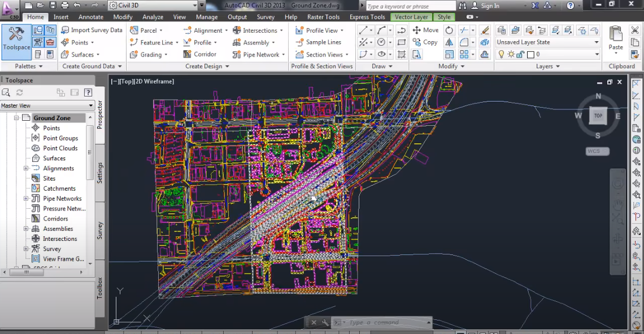Click the Save icon in quick access toolbar
The height and width of the screenshot is (334, 644).
pos(53,6)
